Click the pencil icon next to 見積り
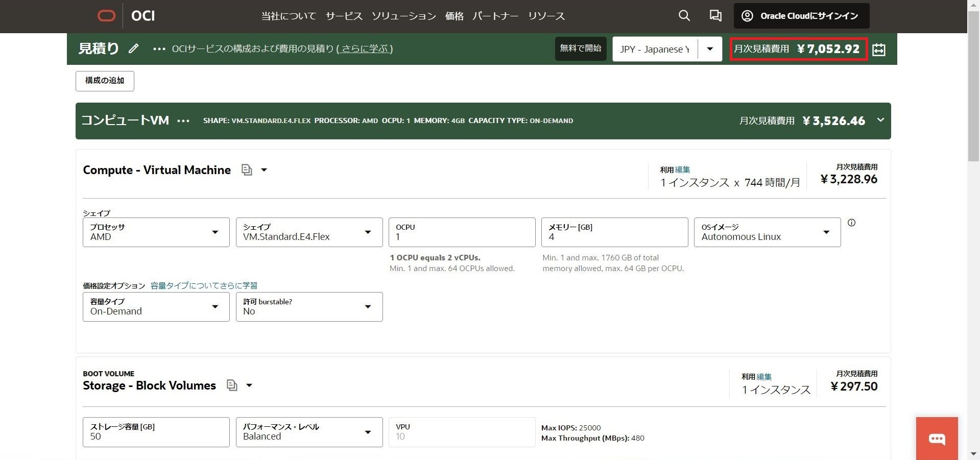The width and height of the screenshot is (980, 460). click(133, 49)
